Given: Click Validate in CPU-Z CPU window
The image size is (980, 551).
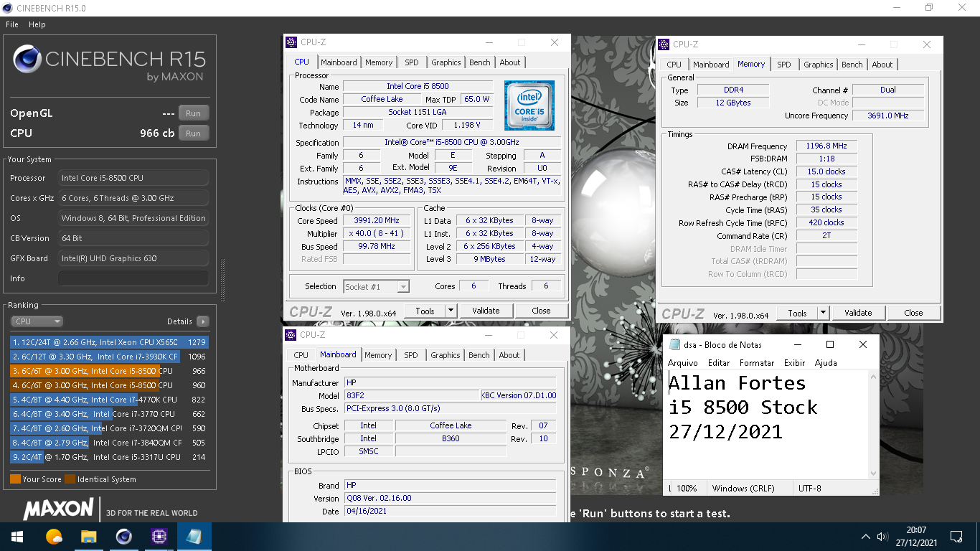Looking at the screenshot, I should [x=486, y=311].
